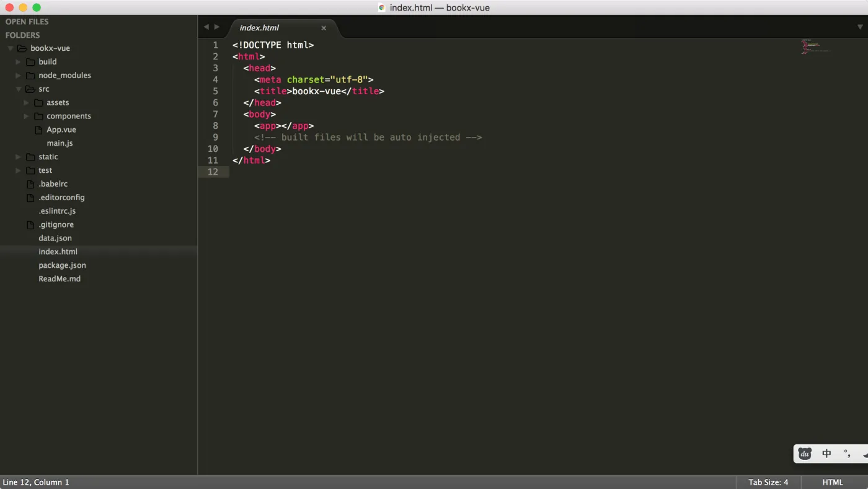Open .eslintrc.js file

57,211
